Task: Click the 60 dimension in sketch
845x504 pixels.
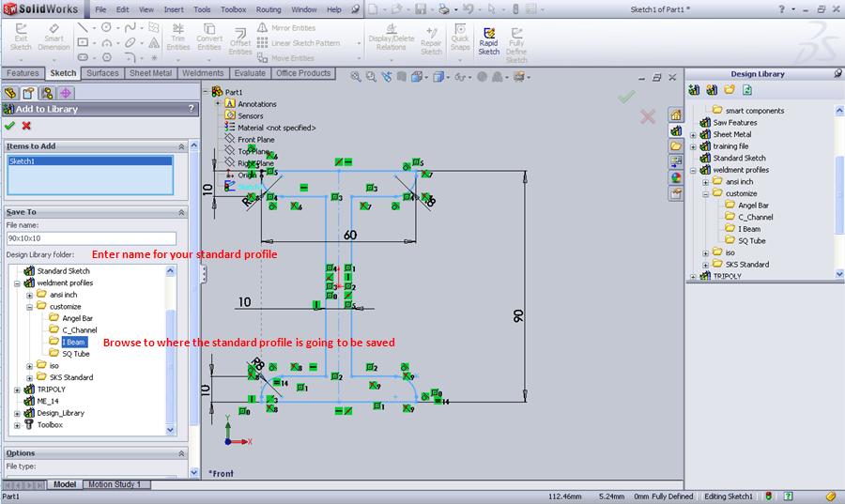Action: point(350,235)
